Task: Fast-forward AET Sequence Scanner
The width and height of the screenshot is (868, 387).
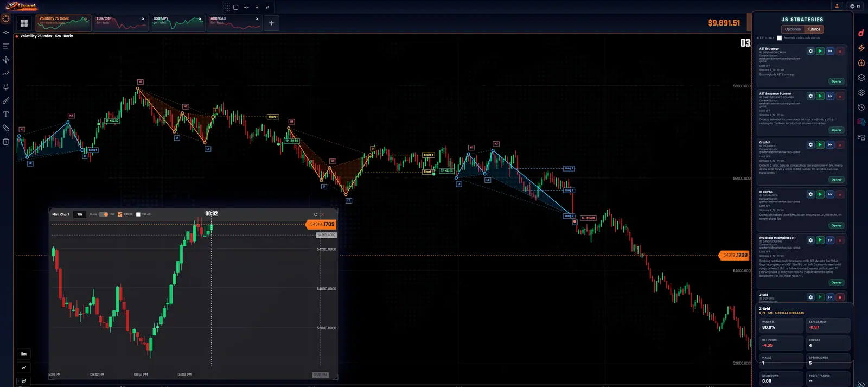Action: (x=830, y=96)
